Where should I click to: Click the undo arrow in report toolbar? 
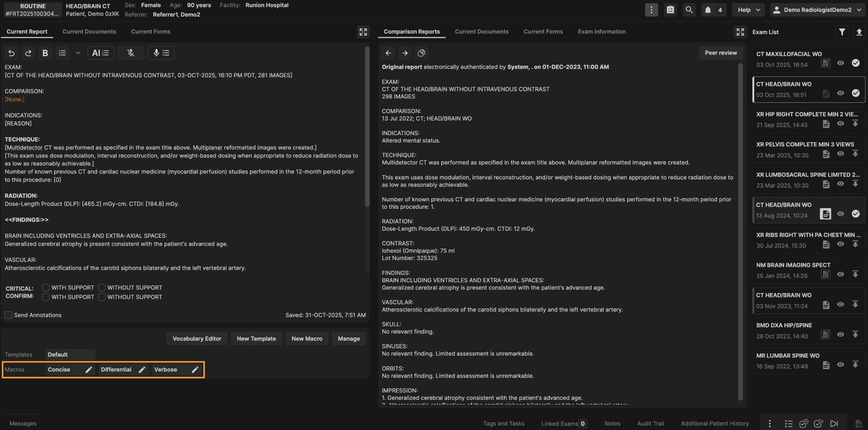pos(11,53)
